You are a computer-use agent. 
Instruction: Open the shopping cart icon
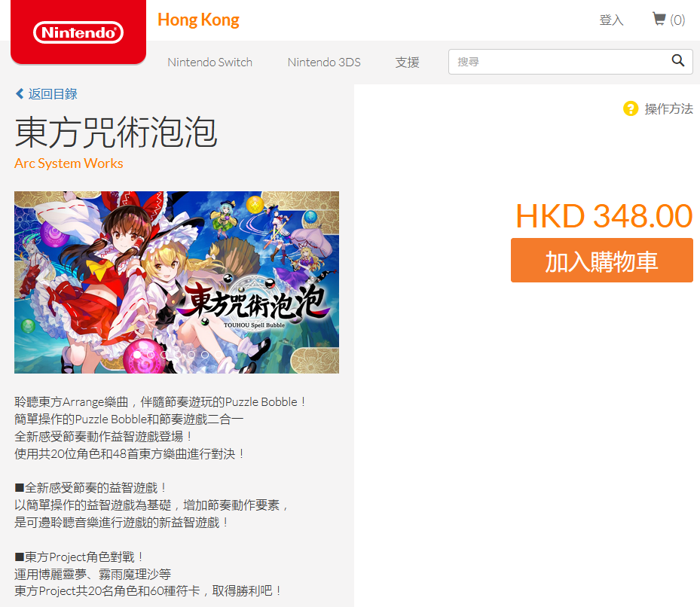pyautogui.click(x=659, y=19)
